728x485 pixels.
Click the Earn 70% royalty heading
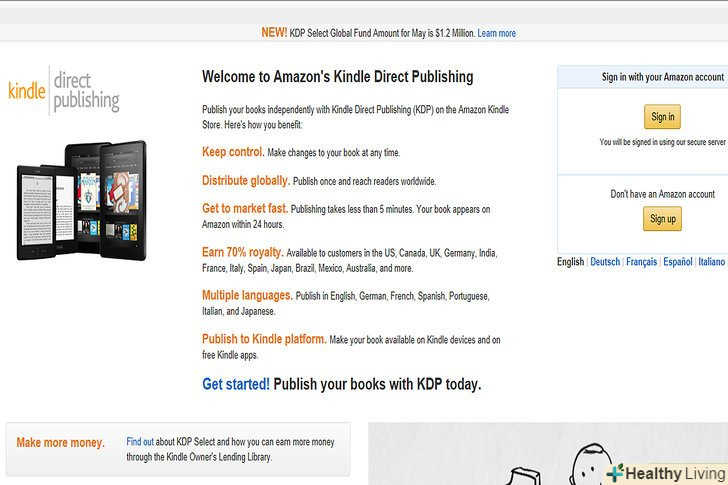pos(242,252)
